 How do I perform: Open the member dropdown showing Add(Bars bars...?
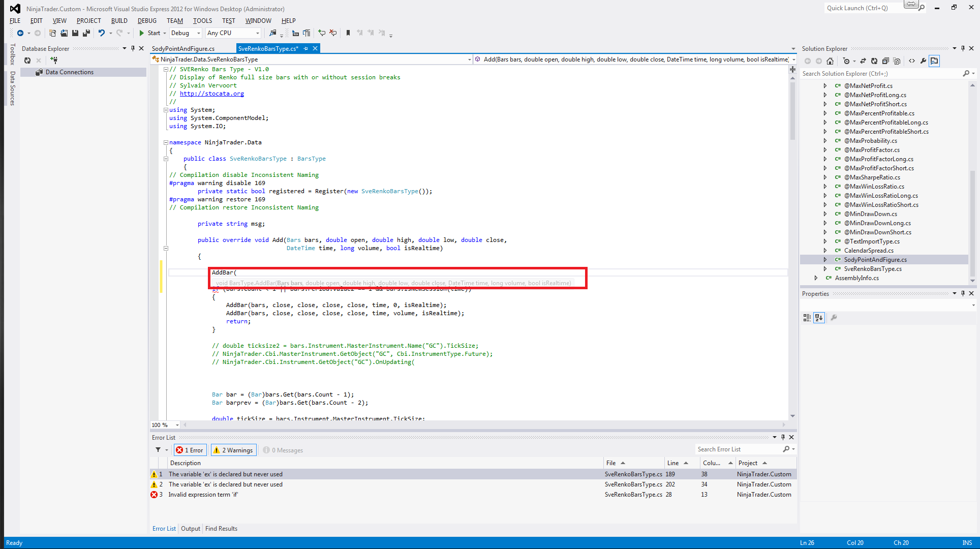point(635,59)
